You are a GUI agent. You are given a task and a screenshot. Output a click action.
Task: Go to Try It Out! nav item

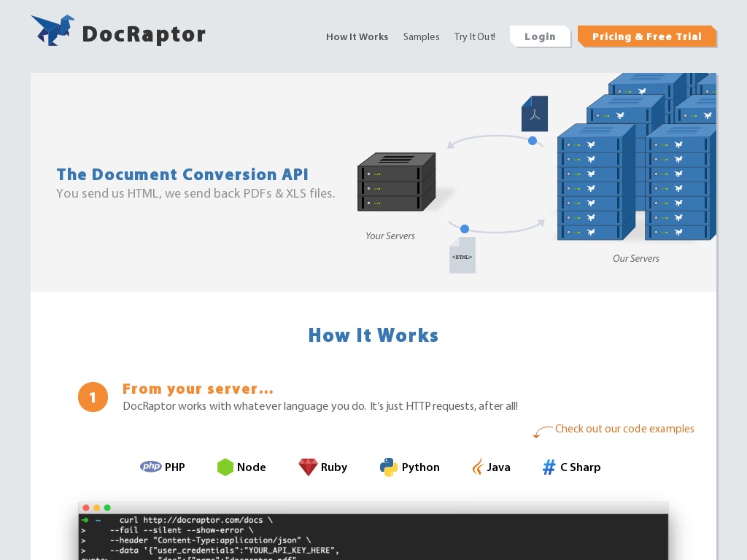474,36
